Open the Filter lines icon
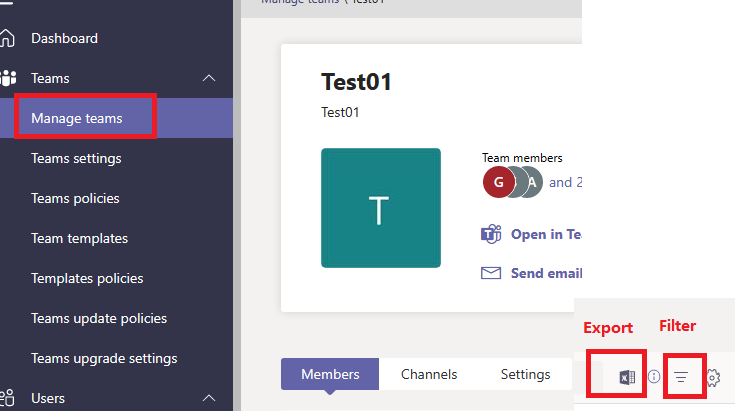The image size is (735, 417). coord(681,376)
